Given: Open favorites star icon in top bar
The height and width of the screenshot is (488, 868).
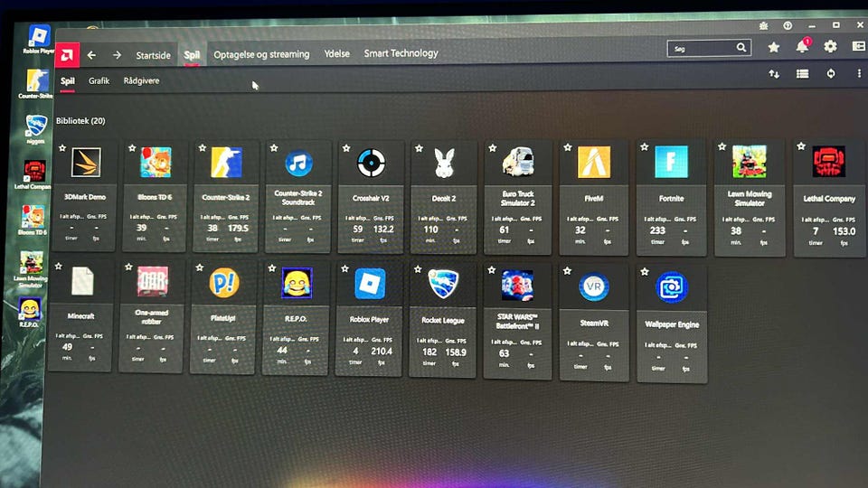Looking at the screenshot, I should click(773, 48).
